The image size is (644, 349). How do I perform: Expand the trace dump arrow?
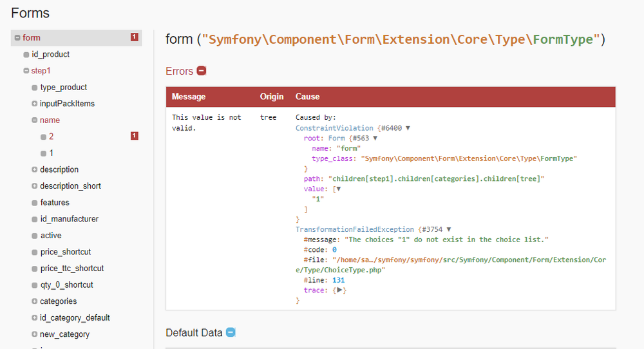coord(339,290)
